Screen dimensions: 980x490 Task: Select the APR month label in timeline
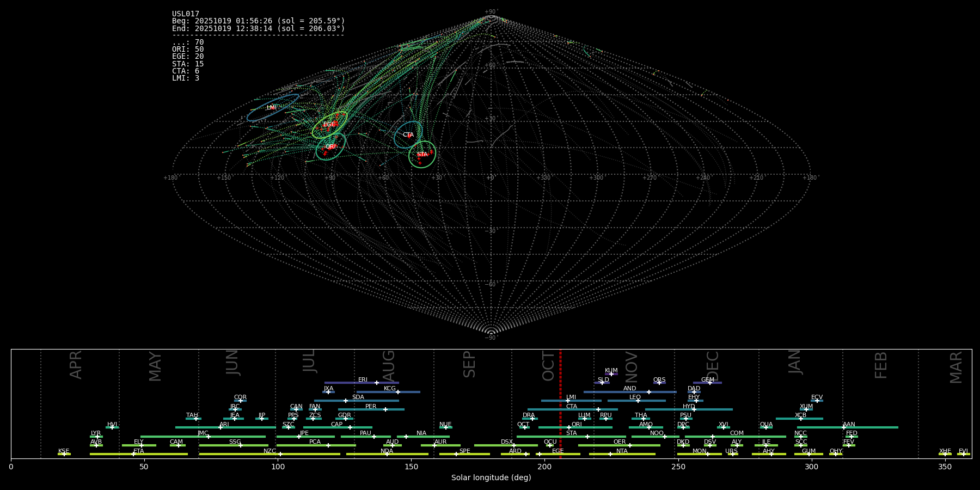coord(76,365)
